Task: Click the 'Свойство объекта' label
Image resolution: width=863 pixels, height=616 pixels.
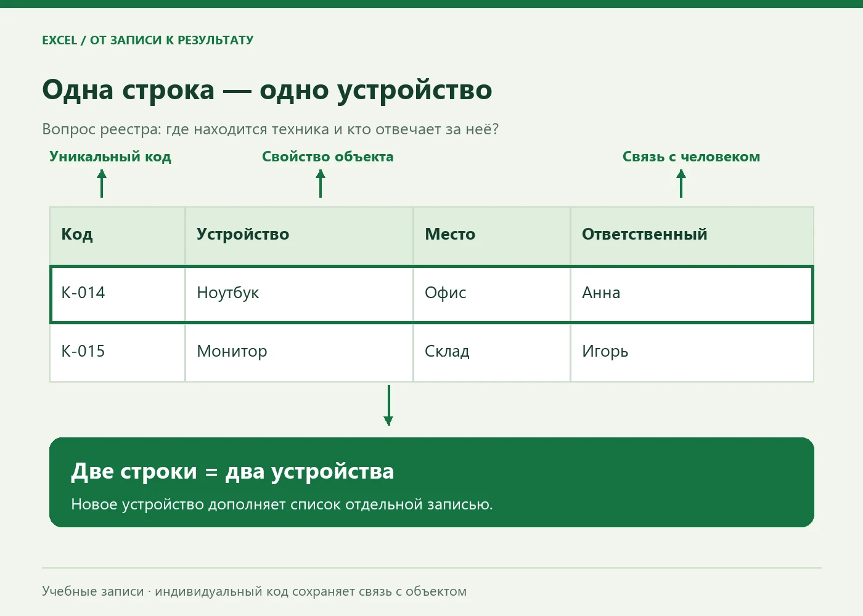Action: [328, 157]
